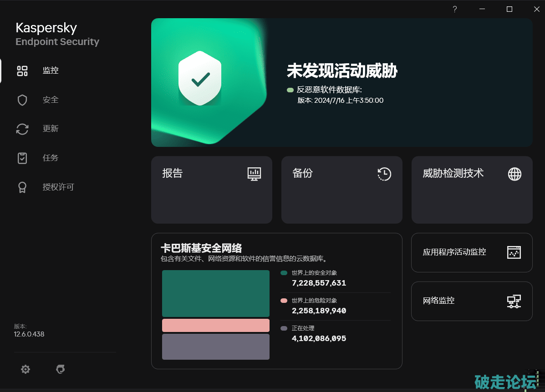Click the 网络监控 network computers icon
The image size is (545, 392).
click(514, 301)
